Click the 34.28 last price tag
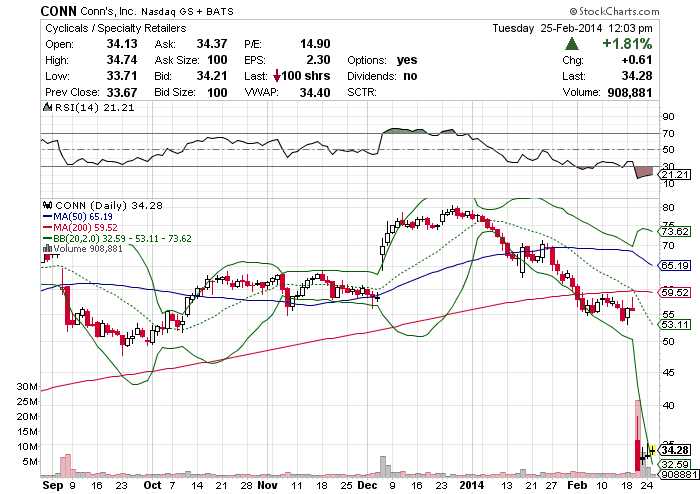Image resolution: width=700 pixels, height=494 pixels. [675, 450]
